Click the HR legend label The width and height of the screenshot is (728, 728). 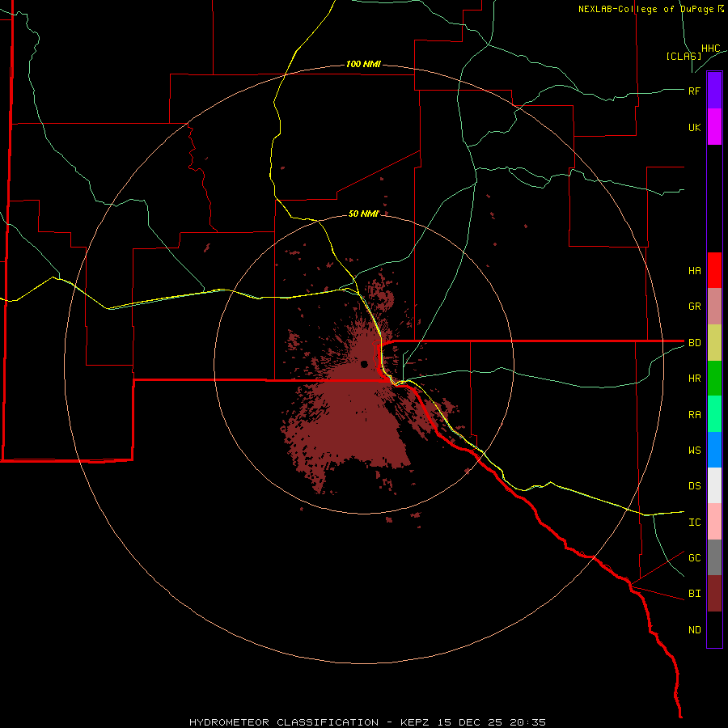coord(694,379)
